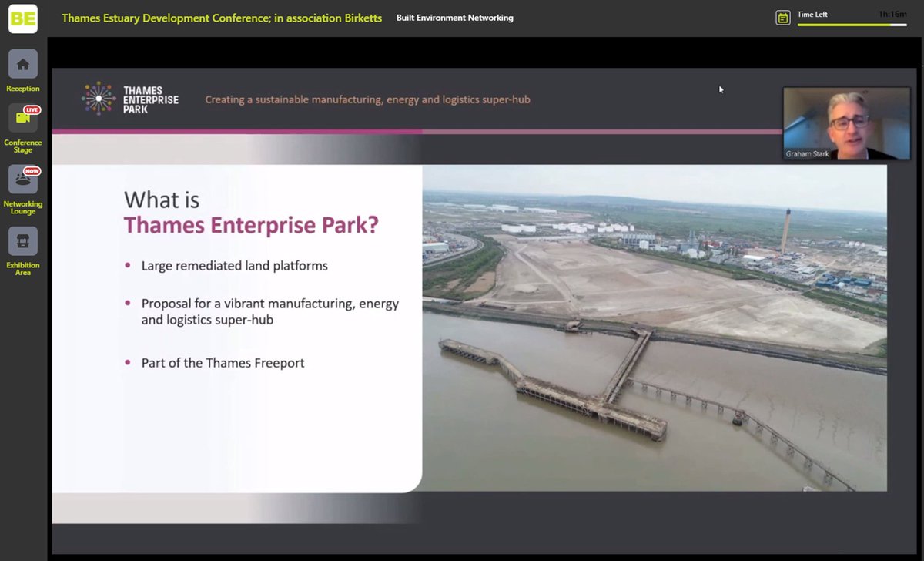Click the bullet 'Proposal for a vibrant manufacturing, energy...'

point(270,312)
